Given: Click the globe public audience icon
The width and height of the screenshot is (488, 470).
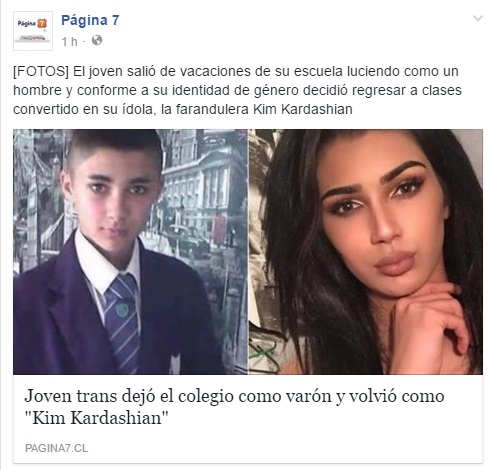Looking at the screenshot, I should click(97, 40).
